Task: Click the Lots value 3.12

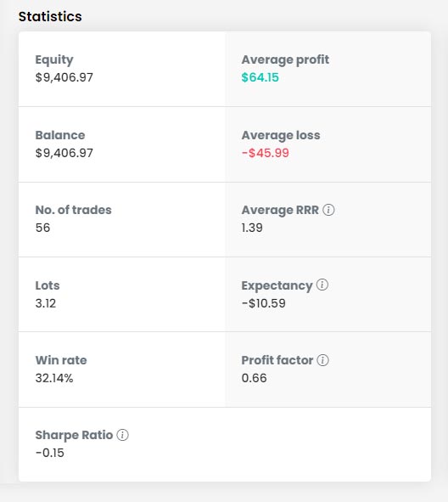Action: click(x=46, y=303)
